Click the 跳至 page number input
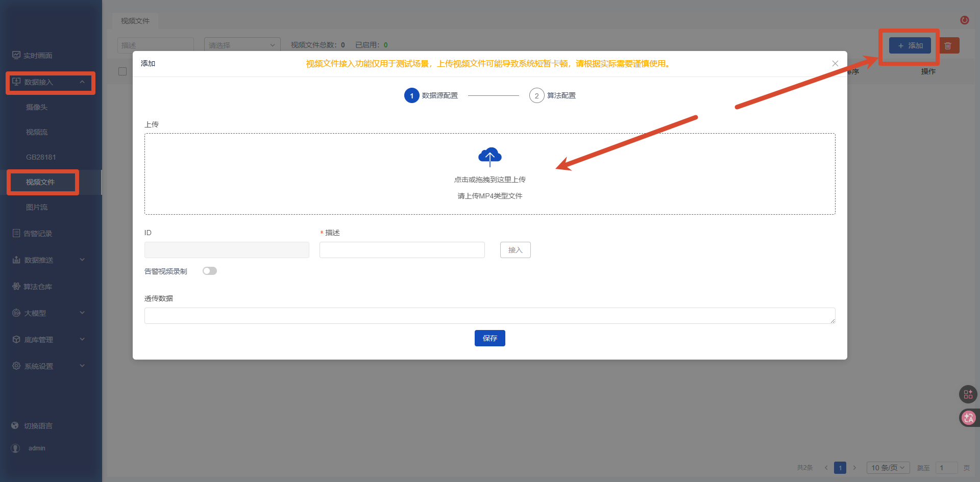The width and height of the screenshot is (980, 482). point(947,467)
